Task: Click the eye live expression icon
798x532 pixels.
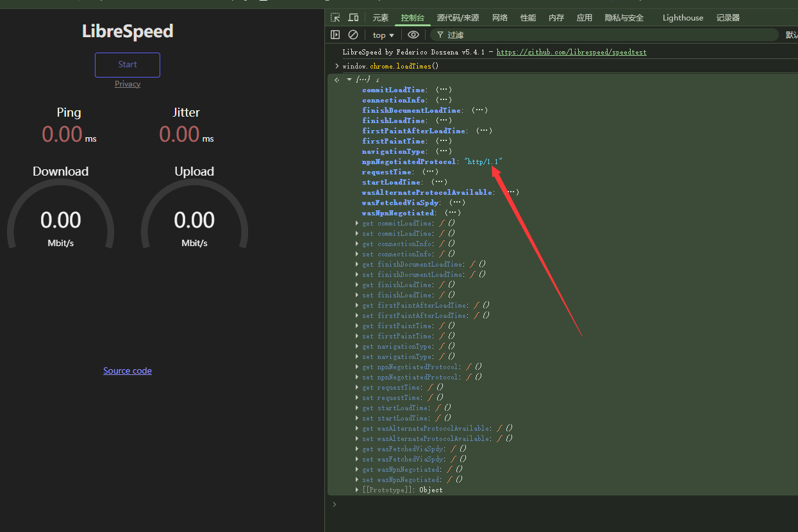Action: point(413,35)
